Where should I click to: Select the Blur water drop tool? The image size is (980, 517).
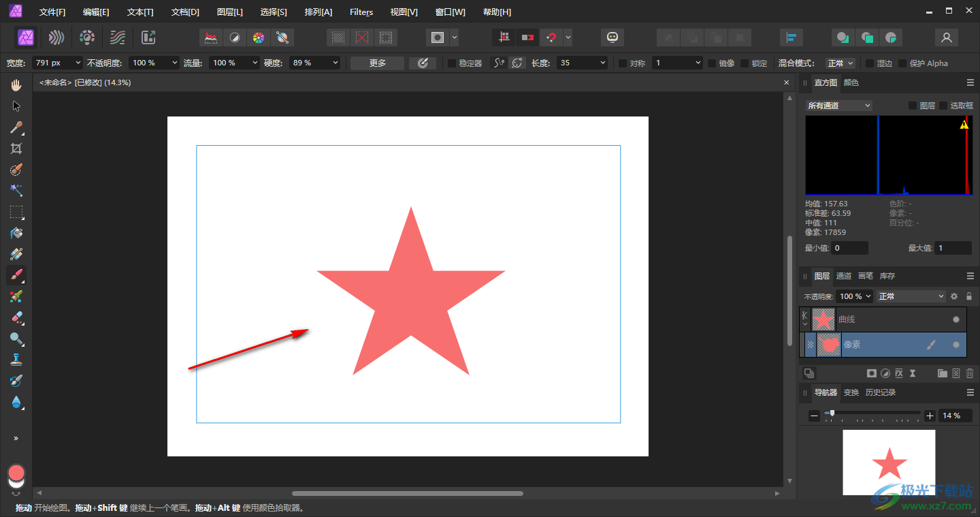click(16, 402)
